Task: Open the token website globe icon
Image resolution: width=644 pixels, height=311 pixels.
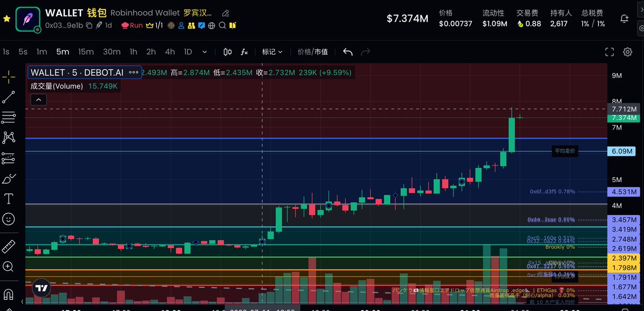Action: (x=212, y=25)
